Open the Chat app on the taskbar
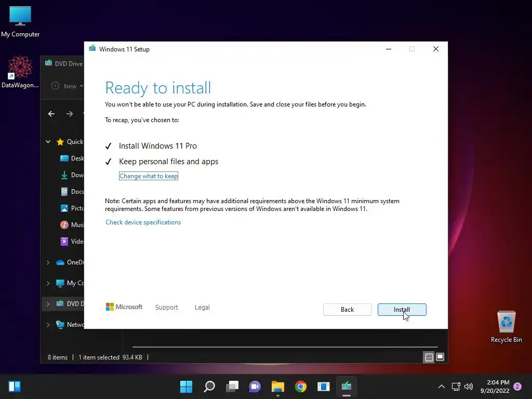The image size is (532, 399). [x=255, y=387]
